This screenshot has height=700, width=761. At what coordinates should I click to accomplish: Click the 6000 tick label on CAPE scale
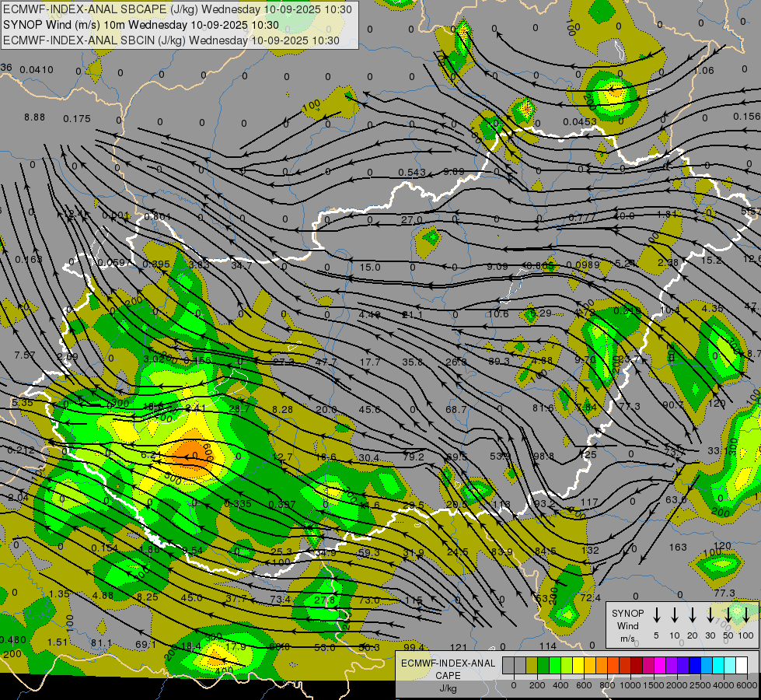[x=747, y=685]
